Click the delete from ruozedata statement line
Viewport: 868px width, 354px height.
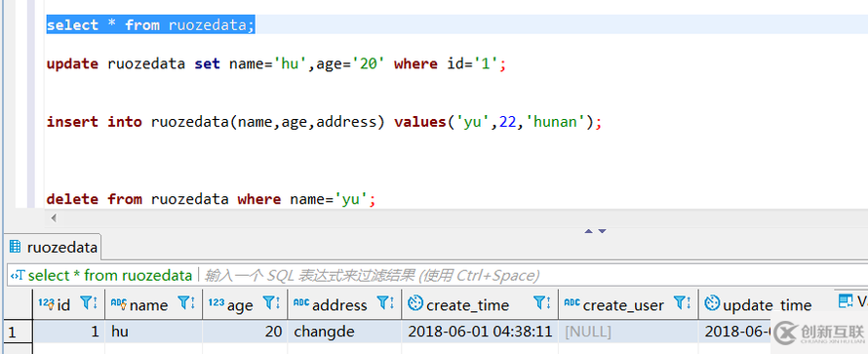[x=211, y=199]
